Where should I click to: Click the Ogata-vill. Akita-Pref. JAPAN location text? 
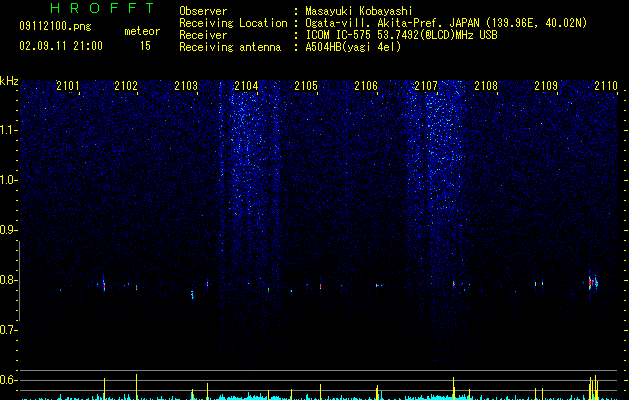click(446, 23)
